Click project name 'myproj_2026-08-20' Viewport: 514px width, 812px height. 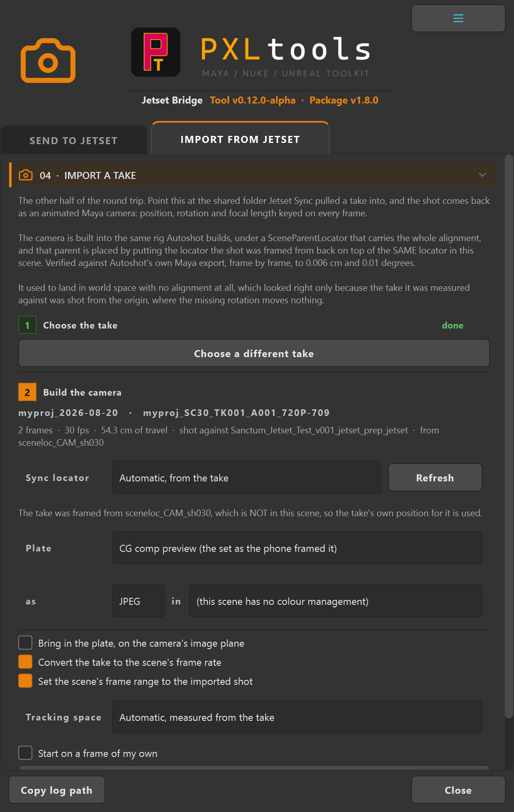[x=68, y=413]
